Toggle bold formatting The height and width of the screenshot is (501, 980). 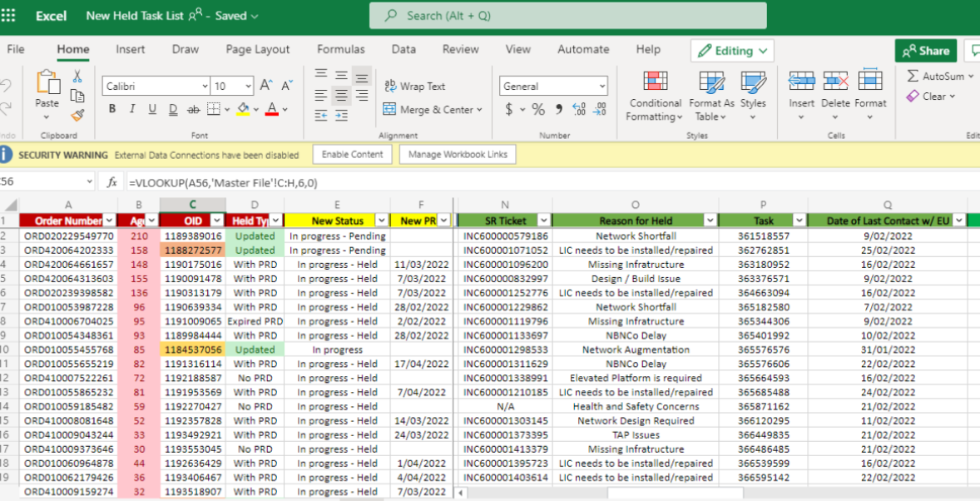pos(112,110)
